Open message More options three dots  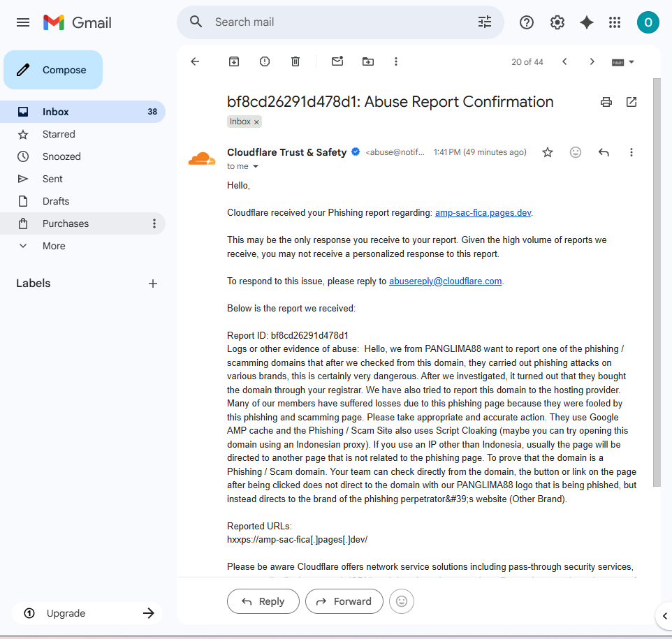pyautogui.click(x=631, y=152)
